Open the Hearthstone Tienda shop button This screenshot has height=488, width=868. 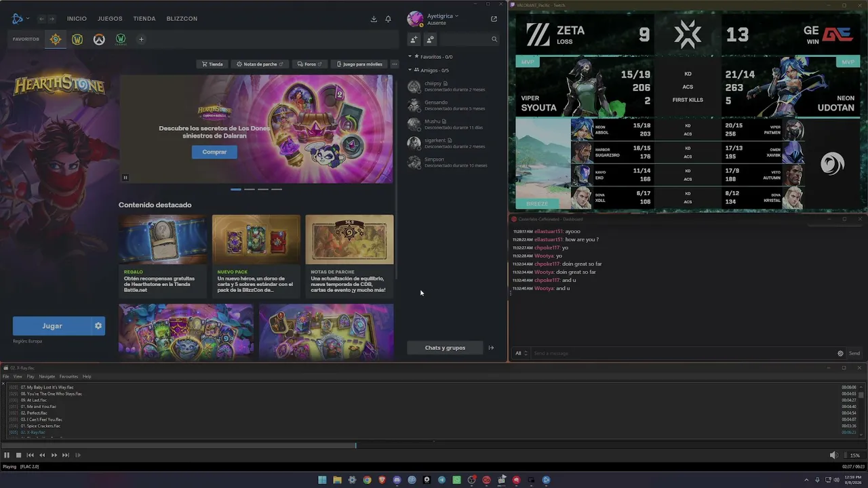coord(212,64)
